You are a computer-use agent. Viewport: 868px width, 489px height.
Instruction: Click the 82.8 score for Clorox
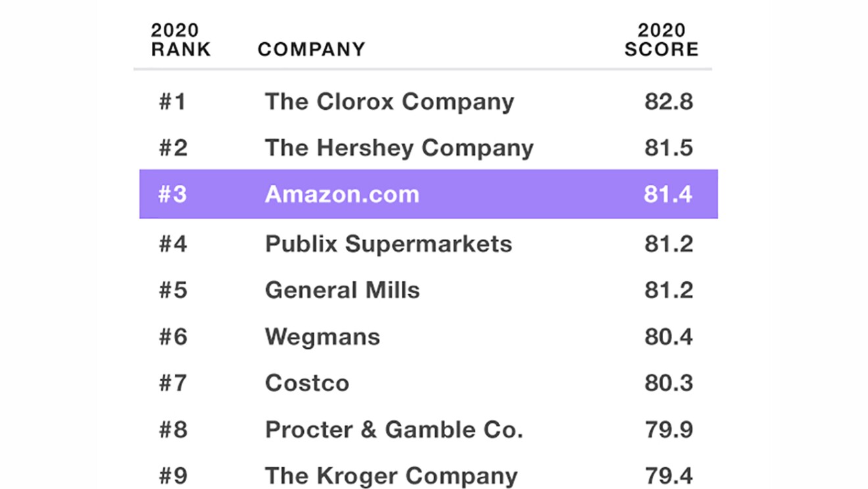[668, 102]
